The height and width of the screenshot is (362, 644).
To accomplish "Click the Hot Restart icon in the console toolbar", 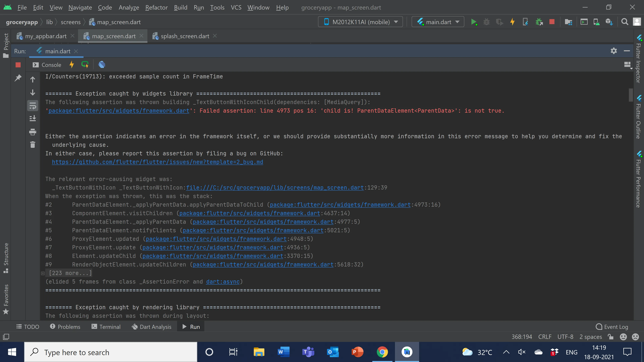I will (85, 65).
